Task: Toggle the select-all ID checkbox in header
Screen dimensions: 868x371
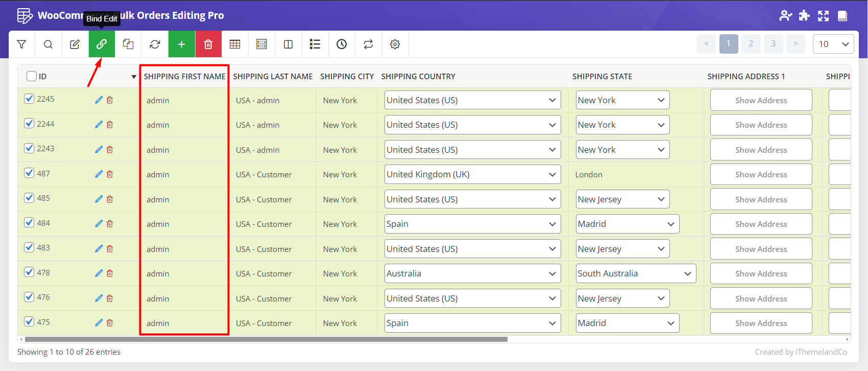Action: pos(32,76)
